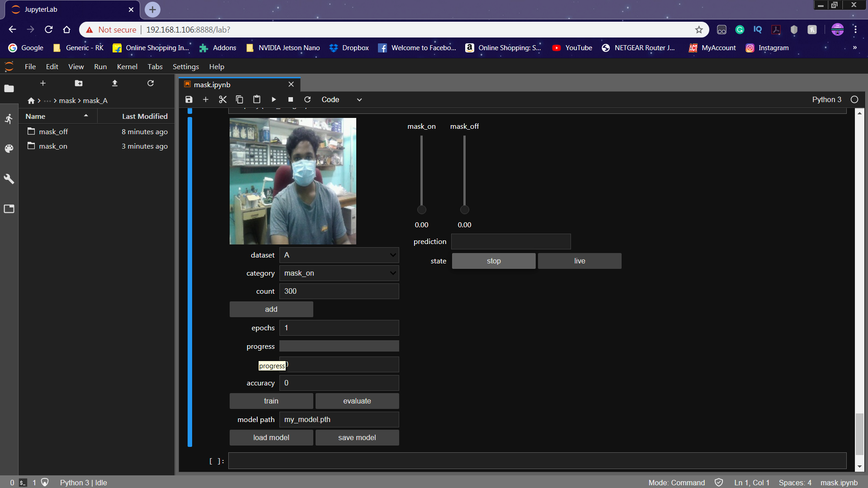Screen dimensions: 868x488
Task: Select the mask.ipynb tab
Action: click(212, 84)
